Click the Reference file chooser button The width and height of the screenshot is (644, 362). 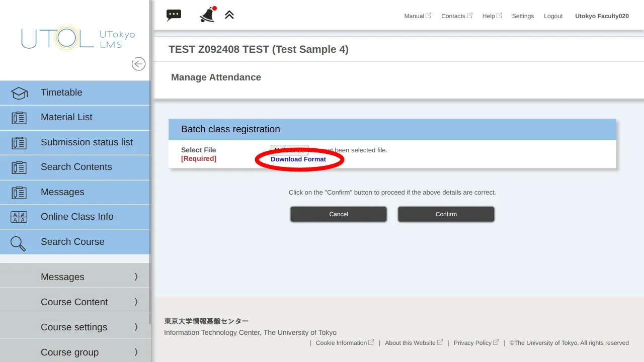pyautogui.click(x=289, y=150)
